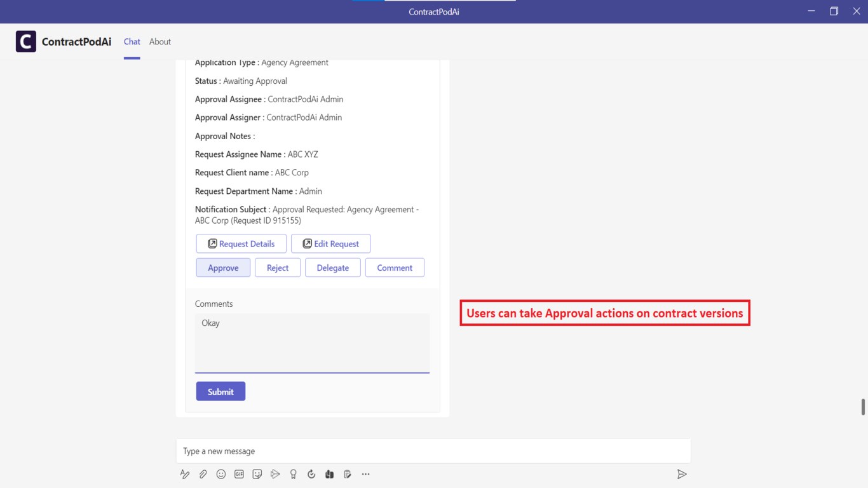Image resolution: width=868 pixels, height=488 pixels.
Task: Click the ContractPodAi app logo
Action: point(26,41)
